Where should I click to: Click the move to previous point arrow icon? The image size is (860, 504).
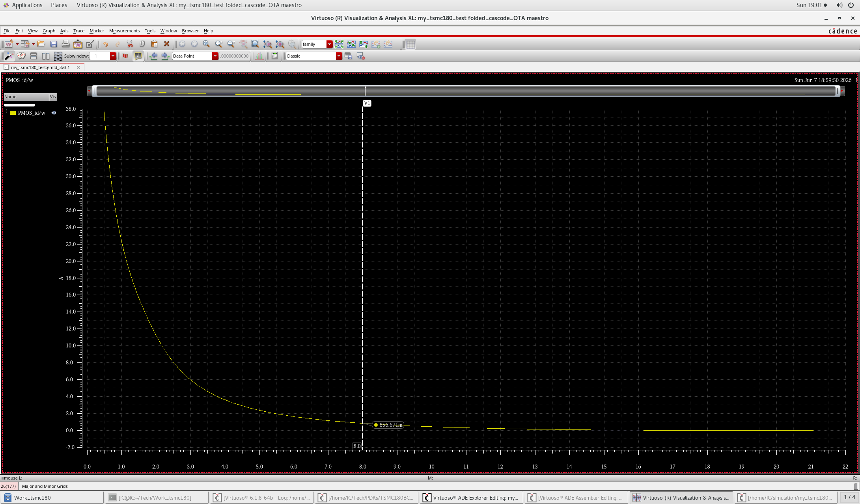click(x=154, y=56)
